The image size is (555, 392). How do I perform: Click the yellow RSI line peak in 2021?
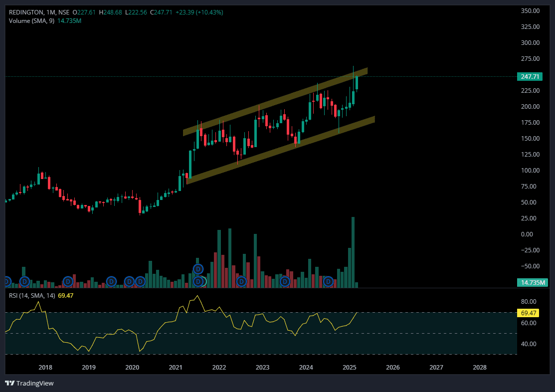tap(197, 296)
